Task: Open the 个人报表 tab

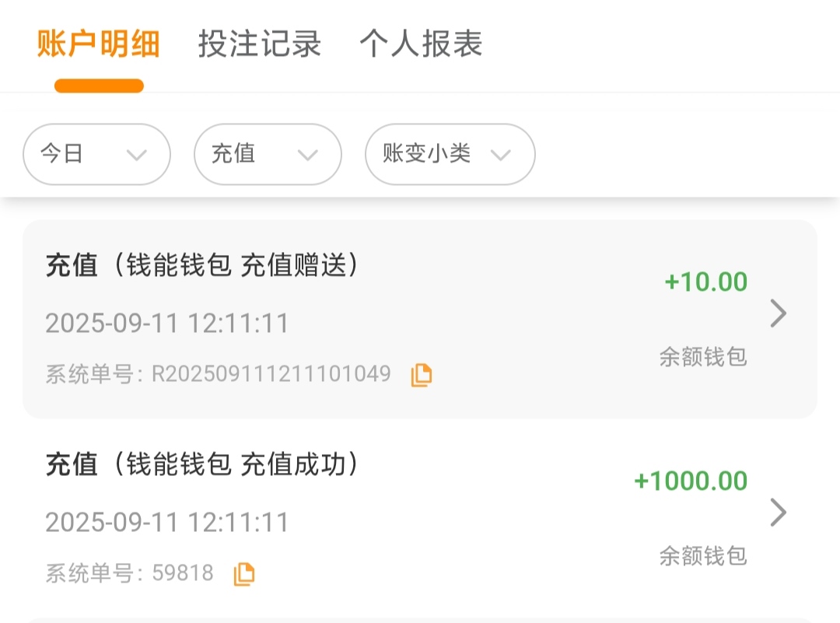Action: [x=421, y=44]
